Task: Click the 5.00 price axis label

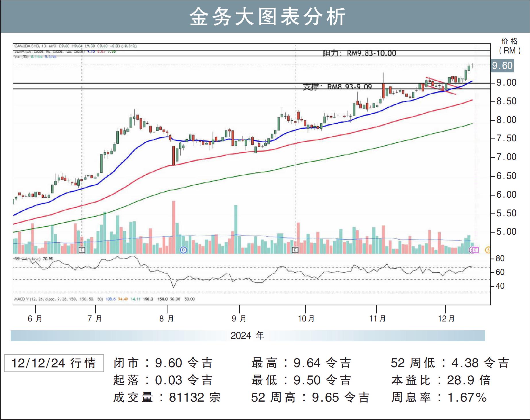Action: coord(506,232)
